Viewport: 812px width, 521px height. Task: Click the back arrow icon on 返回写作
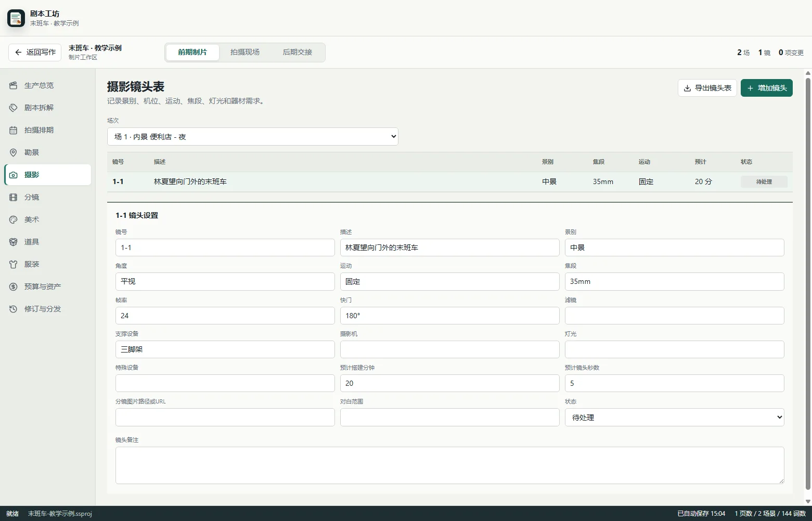coord(18,52)
